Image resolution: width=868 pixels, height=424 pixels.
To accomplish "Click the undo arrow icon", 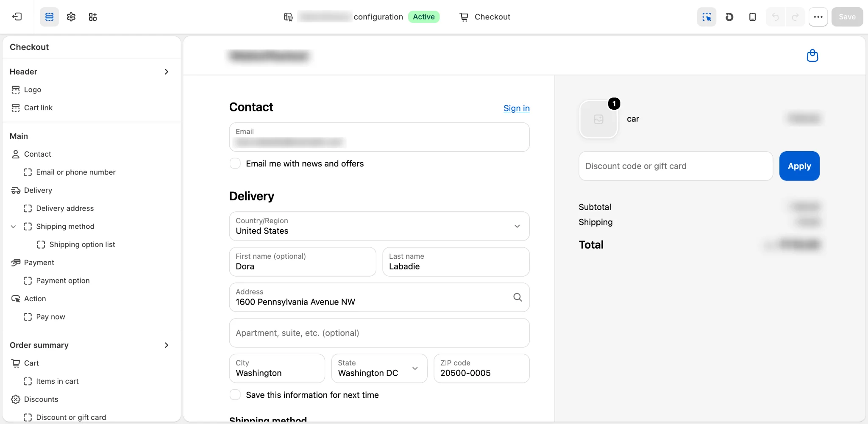I will click(x=776, y=17).
